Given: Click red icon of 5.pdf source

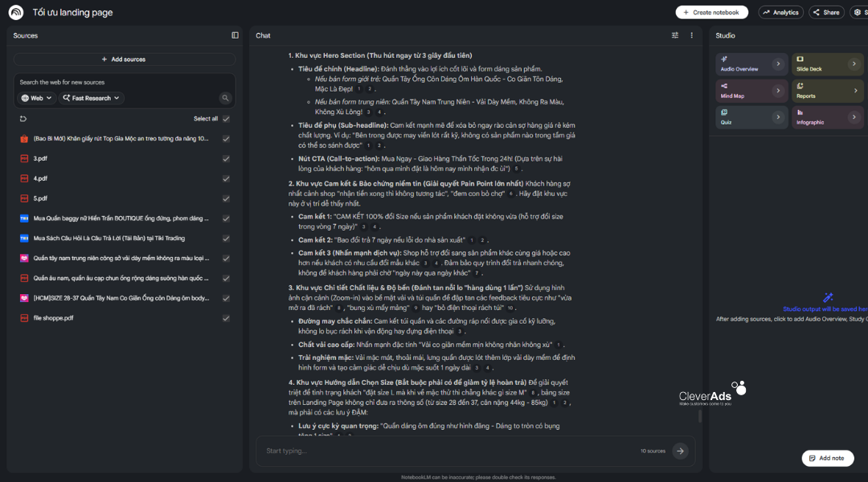Looking at the screenshot, I should [x=24, y=198].
